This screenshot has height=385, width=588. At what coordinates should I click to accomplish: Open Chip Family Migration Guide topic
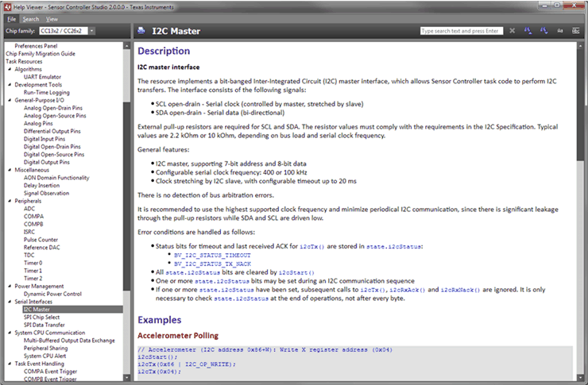pos(41,53)
